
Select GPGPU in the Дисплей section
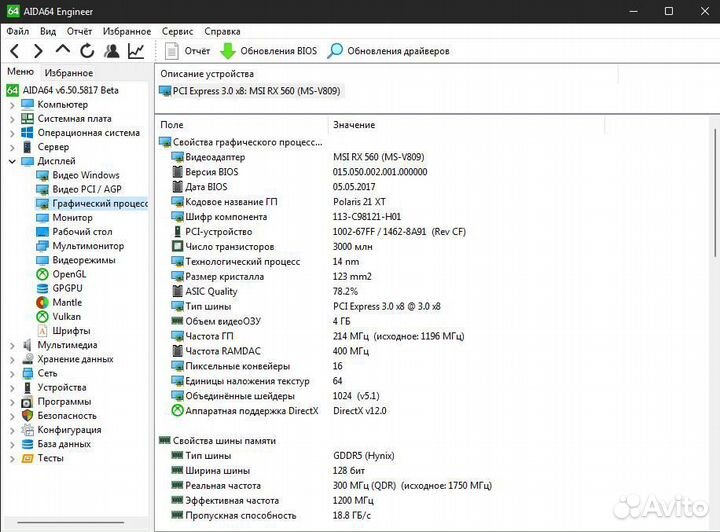coord(68,288)
